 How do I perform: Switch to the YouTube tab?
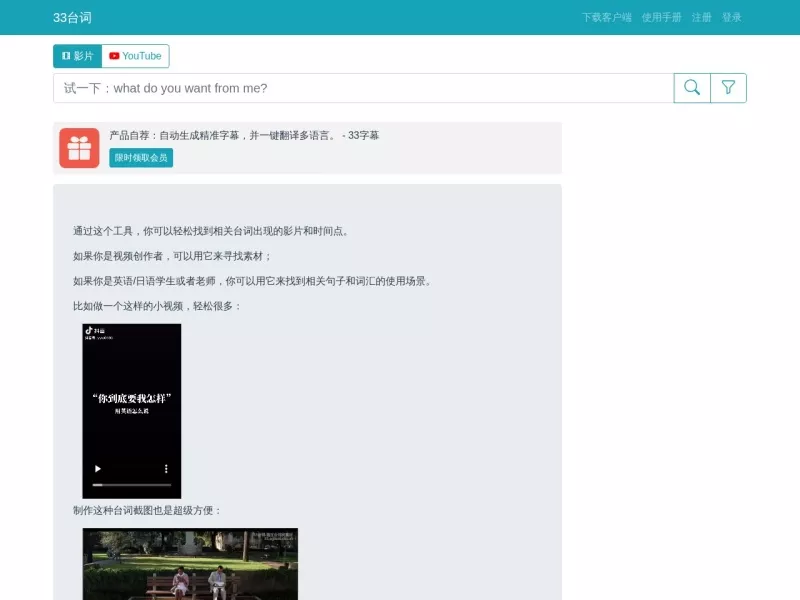pyautogui.click(x=136, y=56)
